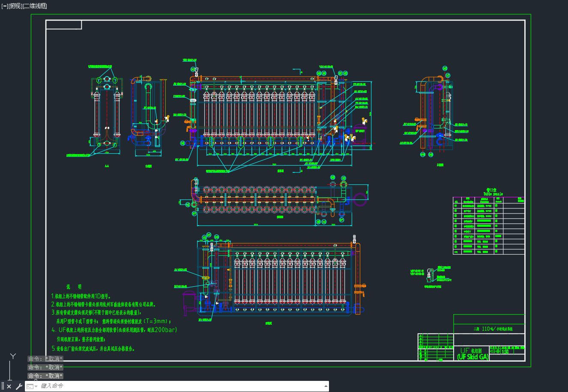Click the UCS Y axis icon
568x392 pixels.
pyautogui.click(x=13, y=356)
